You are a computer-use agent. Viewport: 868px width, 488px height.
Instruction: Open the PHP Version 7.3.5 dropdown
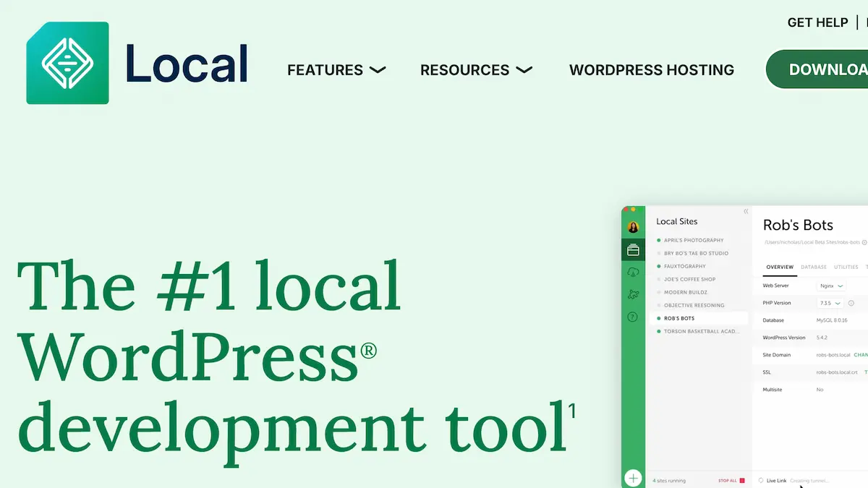(x=830, y=303)
